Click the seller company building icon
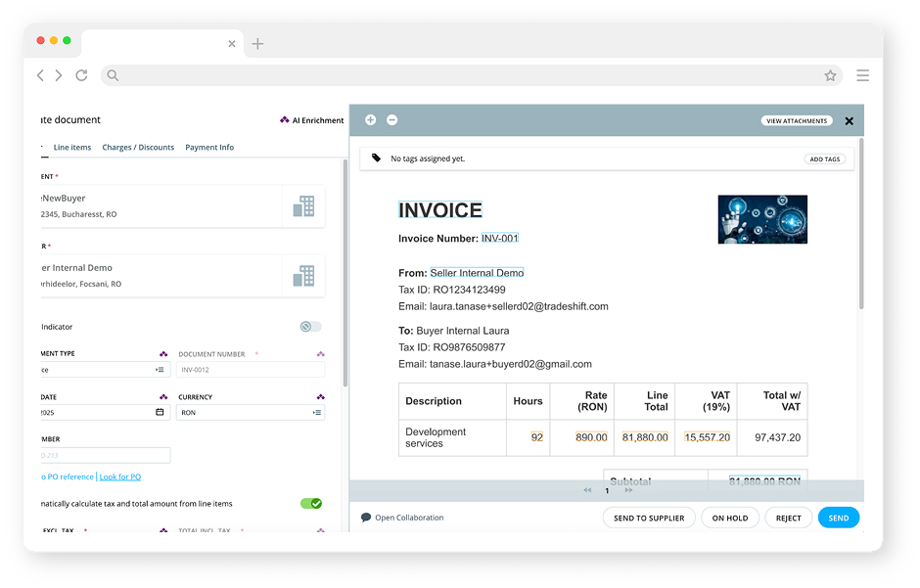This screenshot has width=920, height=588. (303, 276)
